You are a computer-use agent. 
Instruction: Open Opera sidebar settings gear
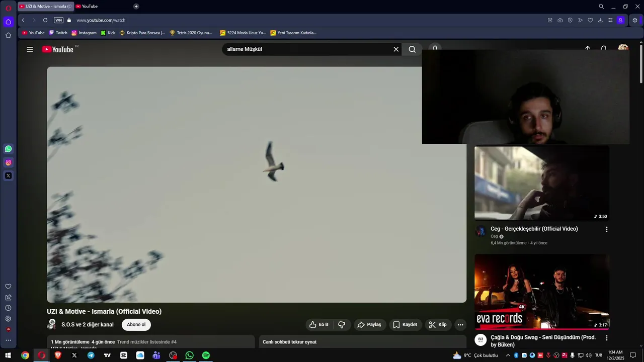tap(8, 319)
